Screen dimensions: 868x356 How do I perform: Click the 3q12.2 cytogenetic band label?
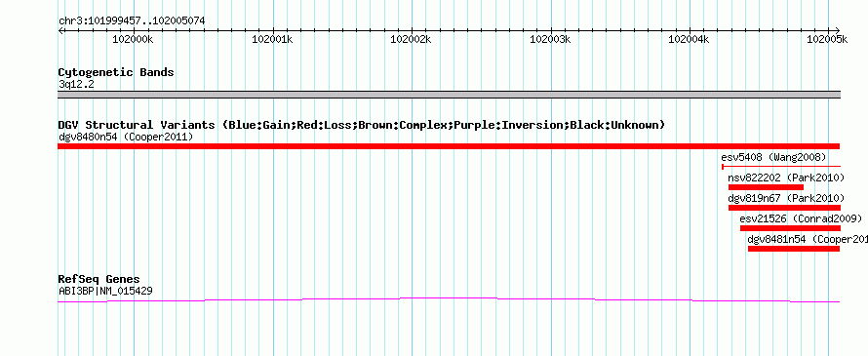coord(76,84)
